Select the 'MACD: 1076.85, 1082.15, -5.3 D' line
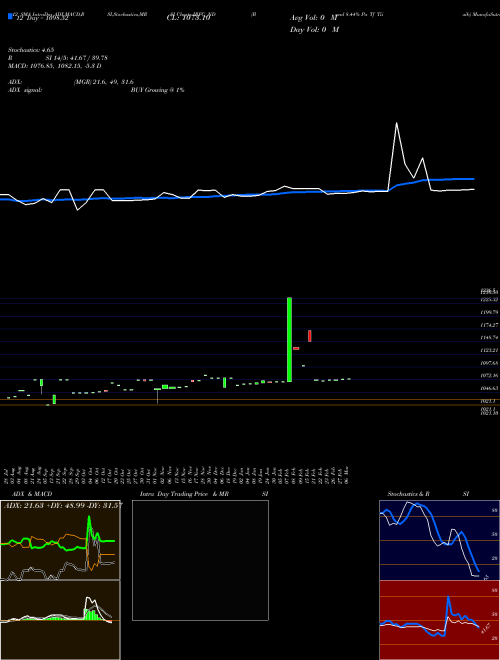Image resolution: width=500 pixels, height=660 pixels. pos(55,66)
